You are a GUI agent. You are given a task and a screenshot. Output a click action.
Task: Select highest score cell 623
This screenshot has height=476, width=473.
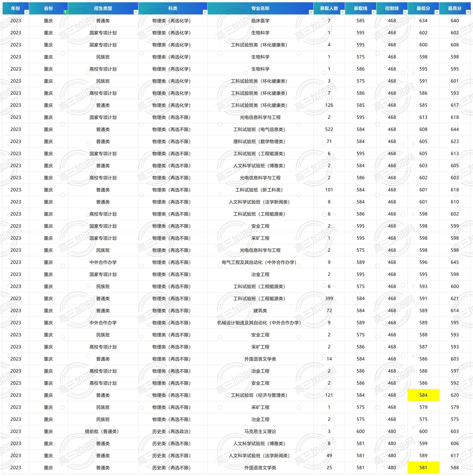click(x=455, y=141)
